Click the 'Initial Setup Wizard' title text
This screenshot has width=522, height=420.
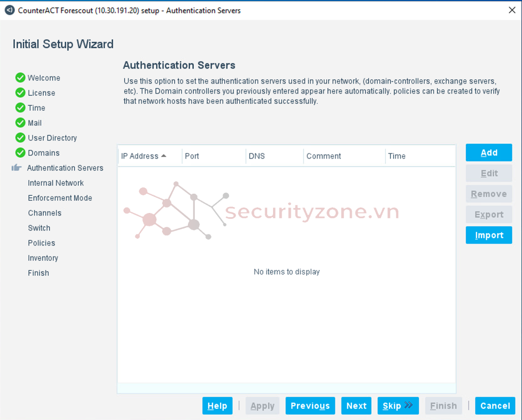click(x=63, y=44)
